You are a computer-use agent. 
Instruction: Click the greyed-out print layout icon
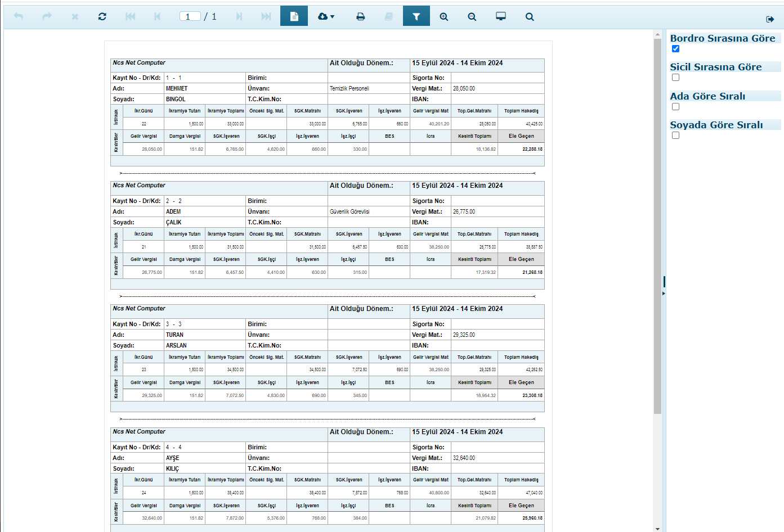388,16
